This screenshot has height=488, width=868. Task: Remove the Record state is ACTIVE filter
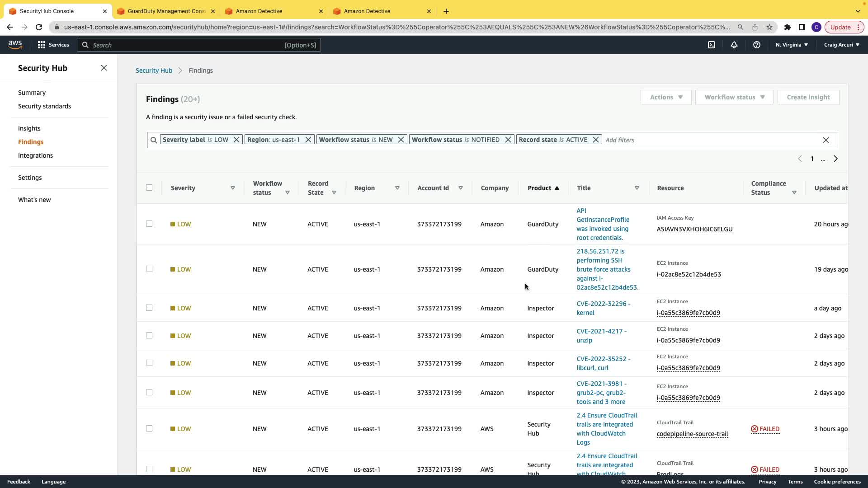596,140
